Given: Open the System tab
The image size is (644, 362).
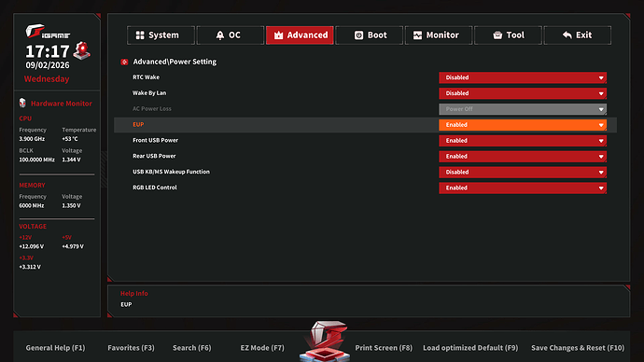Looking at the screenshot, I should click(x=161, y=35).
